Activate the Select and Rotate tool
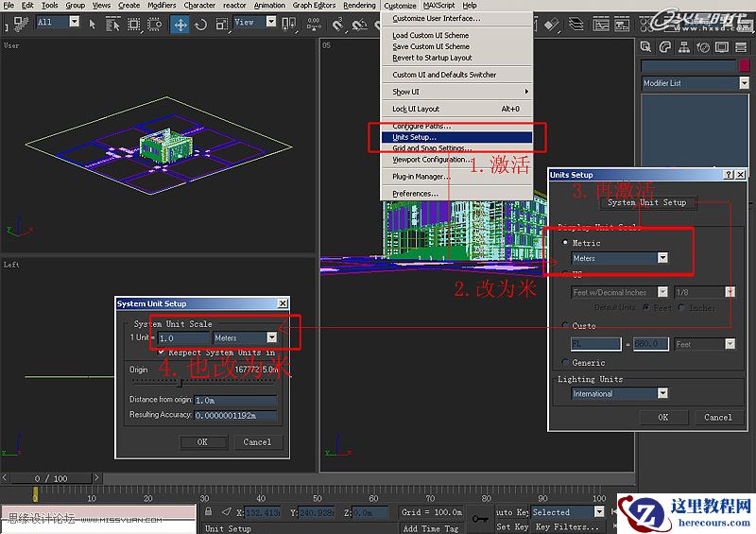This screenshot has width=756, height=534. (200, 24)
